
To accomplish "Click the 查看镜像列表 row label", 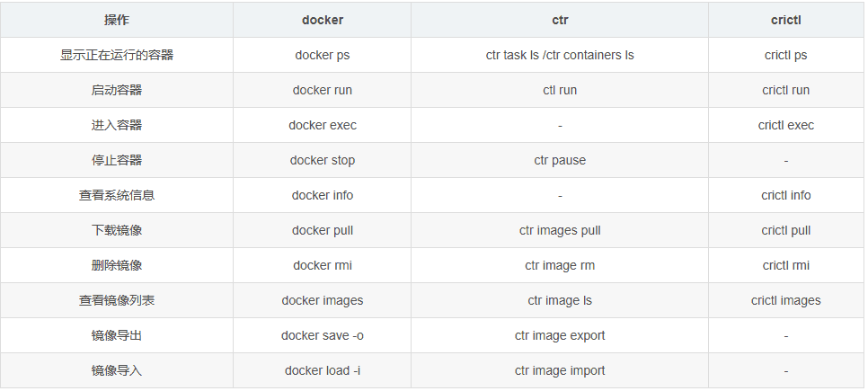I will tap(117, 300).
